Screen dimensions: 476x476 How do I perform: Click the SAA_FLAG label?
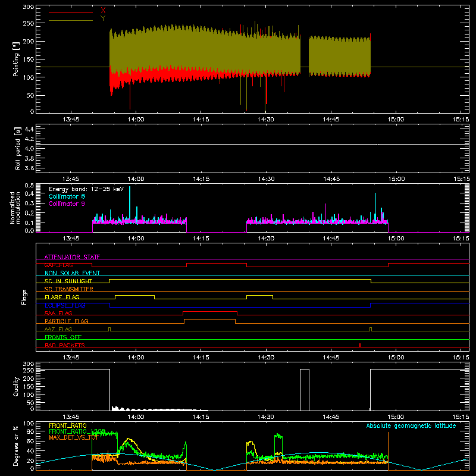58,313
